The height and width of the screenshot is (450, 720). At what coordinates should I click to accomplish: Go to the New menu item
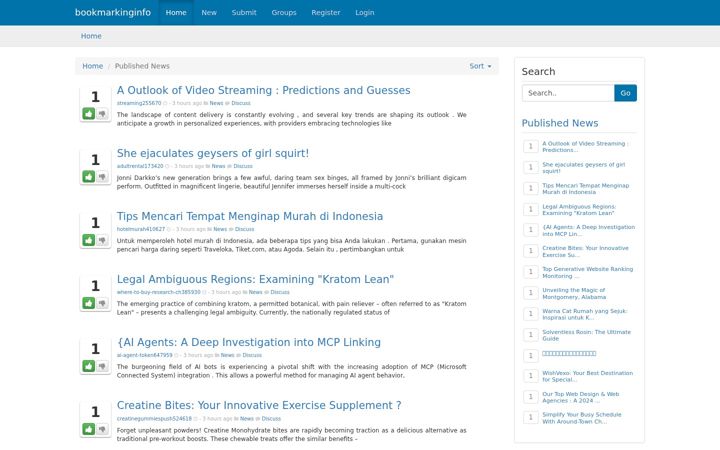pyautogui.click(x=209, y=12)
